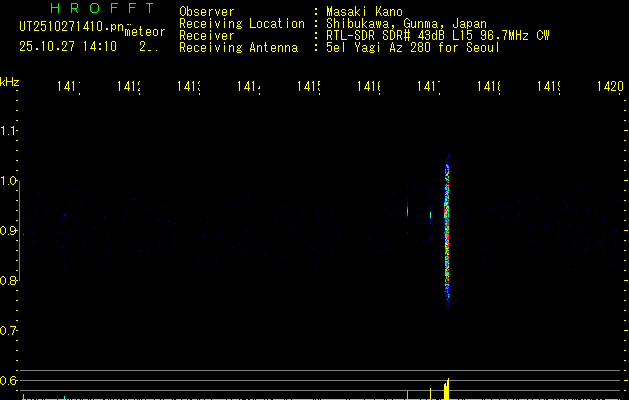
Task: Click the 1.0 frequency axis label
Action: point(8,181)
